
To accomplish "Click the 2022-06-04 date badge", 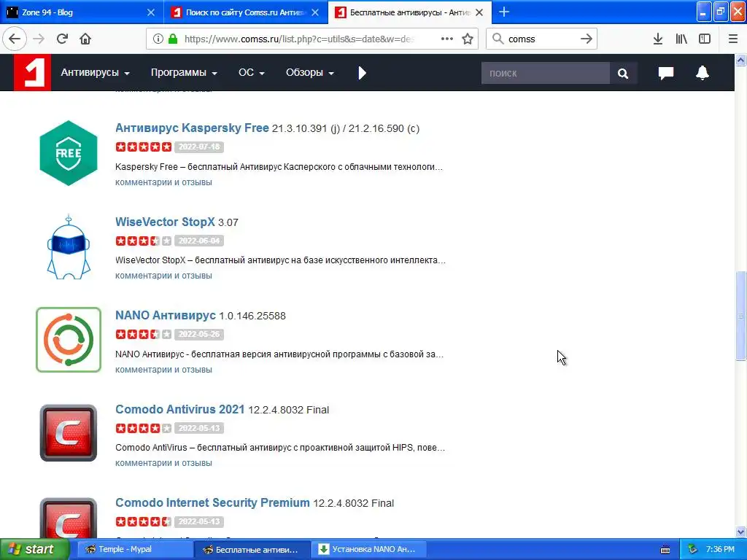I will coord(199,241).
